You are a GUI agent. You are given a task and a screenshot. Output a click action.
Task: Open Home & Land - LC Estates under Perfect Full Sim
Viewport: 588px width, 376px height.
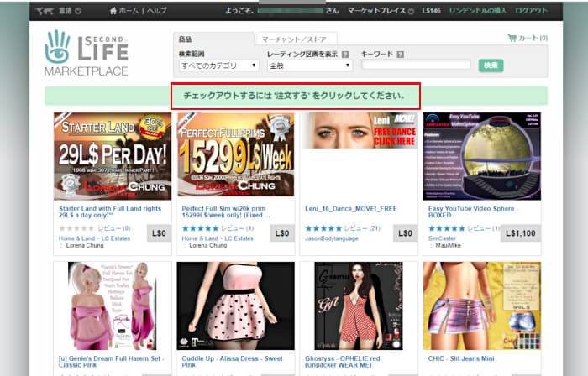tap(218, 238)
